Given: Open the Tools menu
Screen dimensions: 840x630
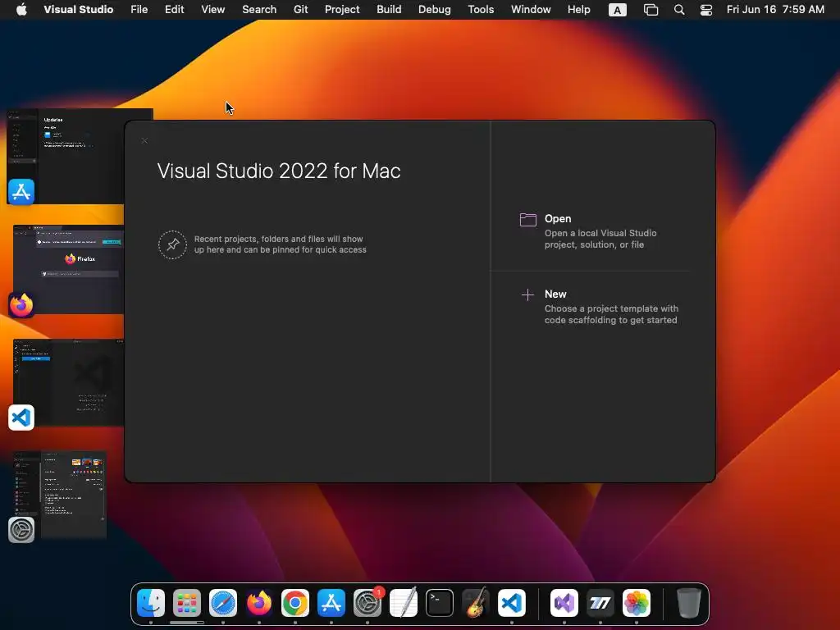Looking at the screenshot, I should tap(481, 9).
